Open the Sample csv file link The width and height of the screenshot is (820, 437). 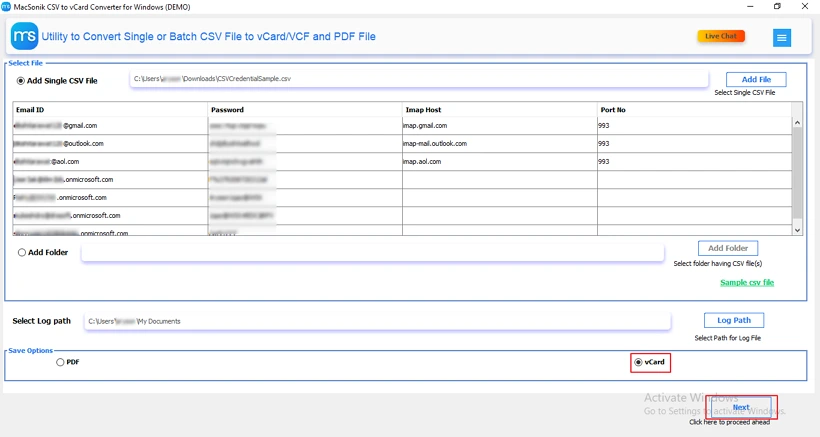coord(747,283)
